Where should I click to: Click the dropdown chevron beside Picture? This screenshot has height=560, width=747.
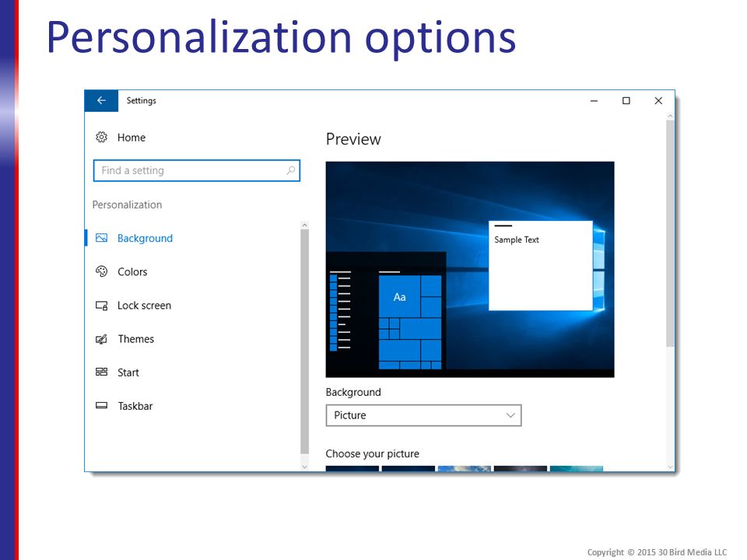(x=510, y=415)
